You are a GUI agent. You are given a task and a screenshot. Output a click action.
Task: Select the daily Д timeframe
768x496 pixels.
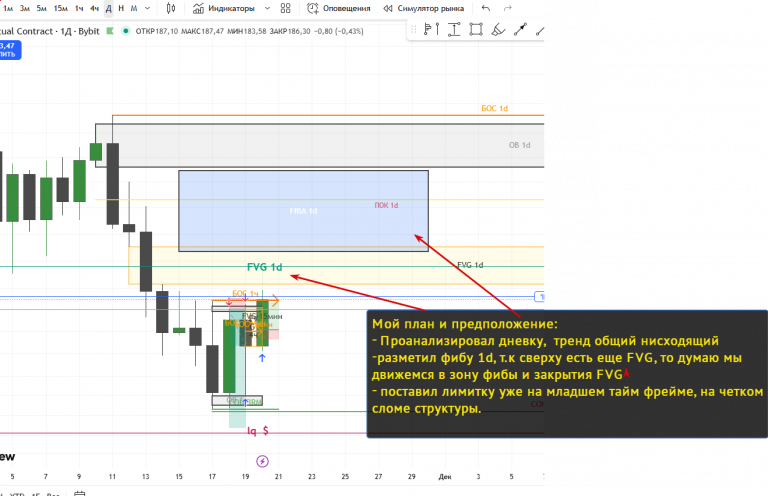[109, 8]
